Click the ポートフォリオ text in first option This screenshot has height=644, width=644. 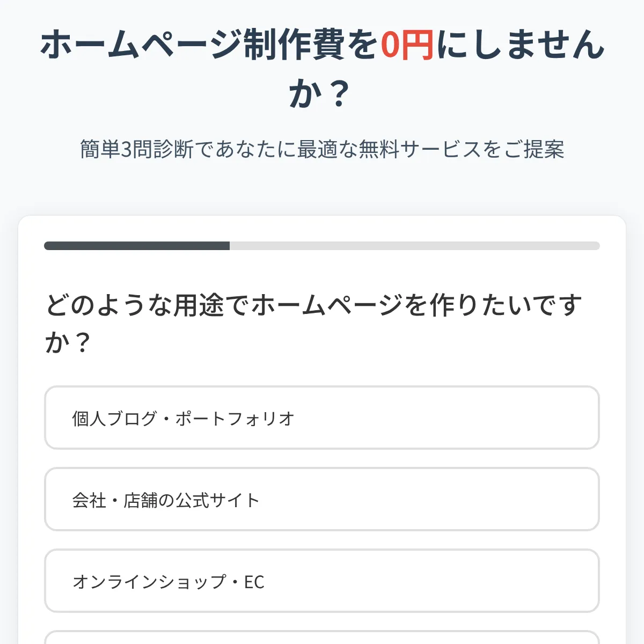(235, 419)
